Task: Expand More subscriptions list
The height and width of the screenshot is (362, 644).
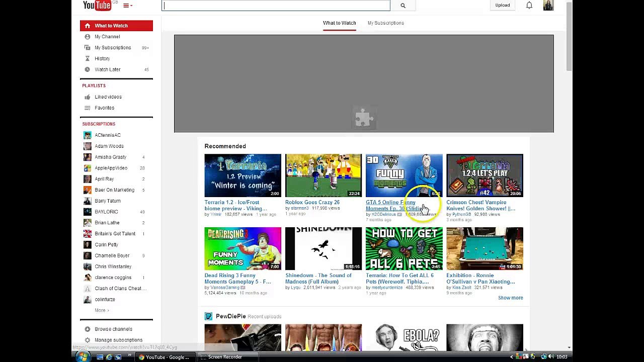Action: [102, 311]
